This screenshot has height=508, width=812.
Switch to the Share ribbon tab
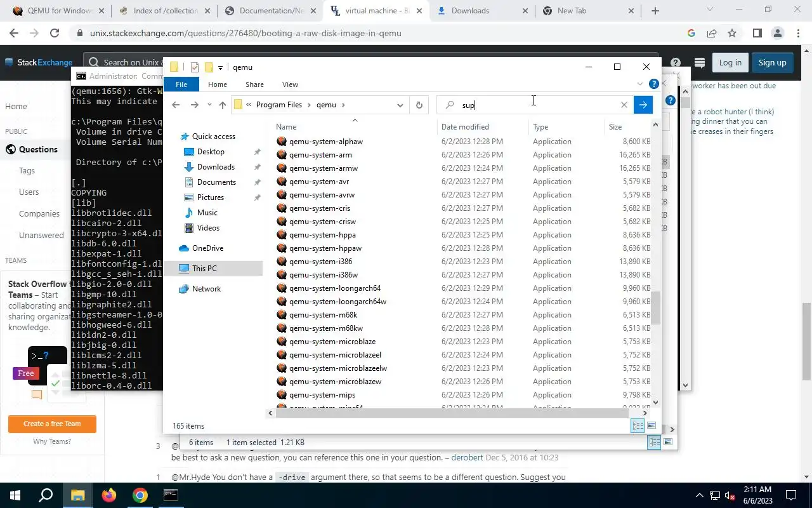point(254,84)
